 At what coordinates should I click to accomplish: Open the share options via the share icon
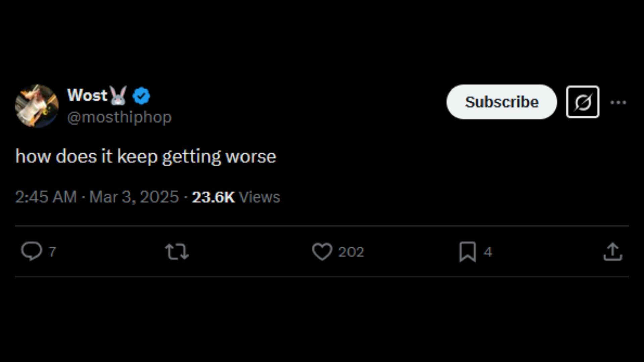tap(612, 252)
